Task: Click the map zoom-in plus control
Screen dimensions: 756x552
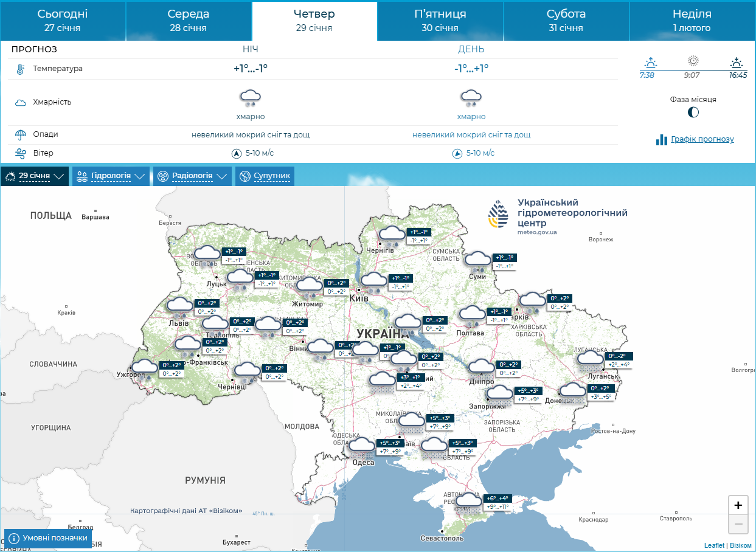Action: 738,505
